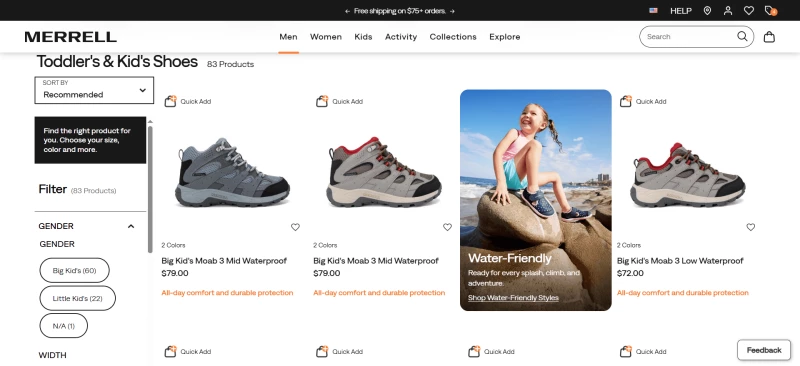Quick Add fourth product in second row
The width and height of the screenshot is (800, 366).
tap(643, 351)
